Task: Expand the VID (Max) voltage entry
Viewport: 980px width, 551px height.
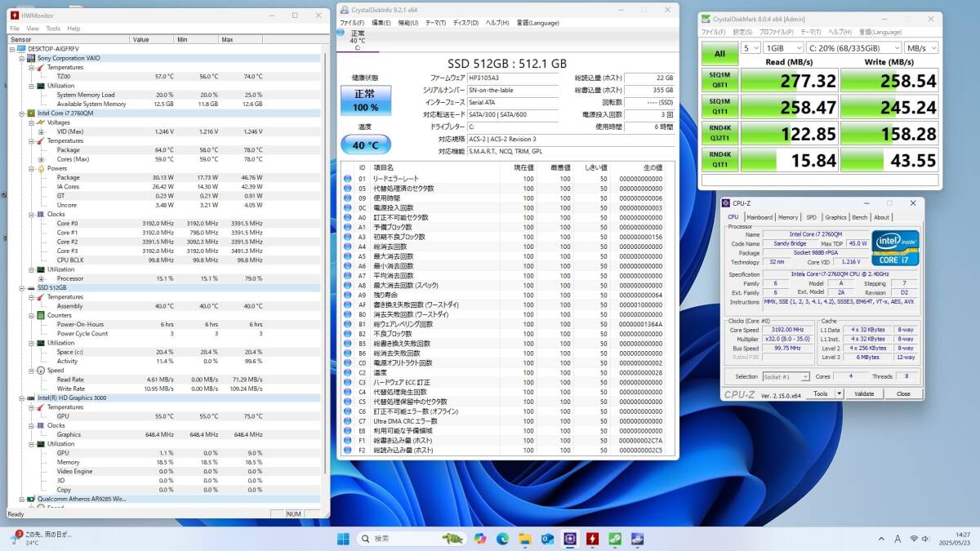Action: coord(41,131)
